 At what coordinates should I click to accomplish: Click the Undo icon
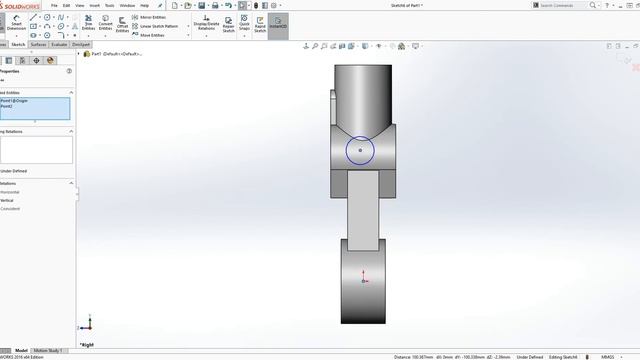coord(229,5)
